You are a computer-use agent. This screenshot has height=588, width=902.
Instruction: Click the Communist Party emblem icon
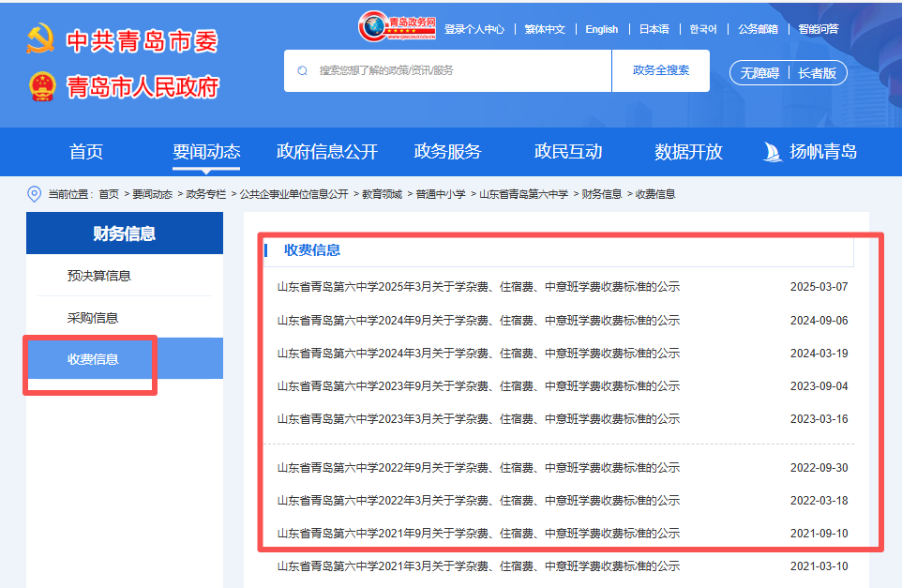pos(40,39)
